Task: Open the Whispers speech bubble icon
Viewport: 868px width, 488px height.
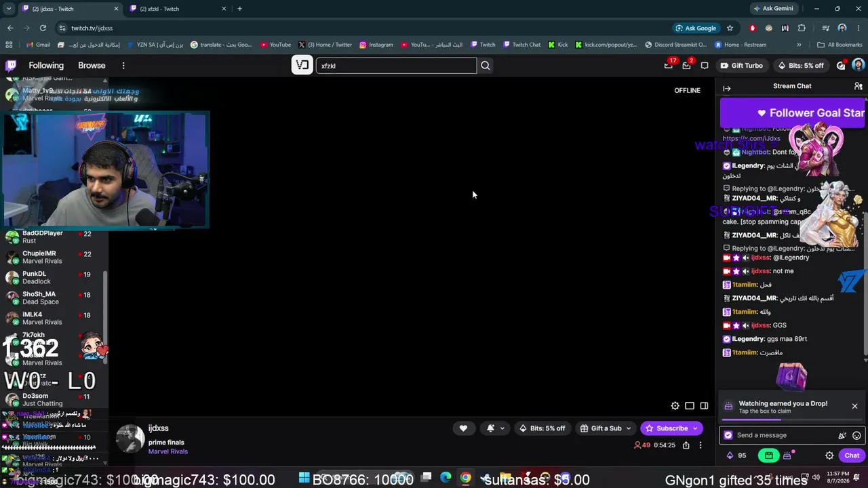Action: tap(705, 66)
